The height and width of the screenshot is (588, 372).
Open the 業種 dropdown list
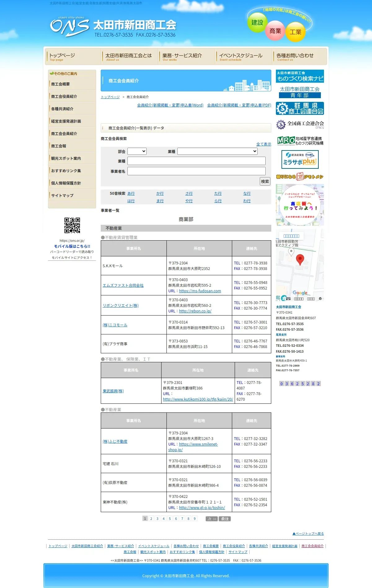[217, 151]
